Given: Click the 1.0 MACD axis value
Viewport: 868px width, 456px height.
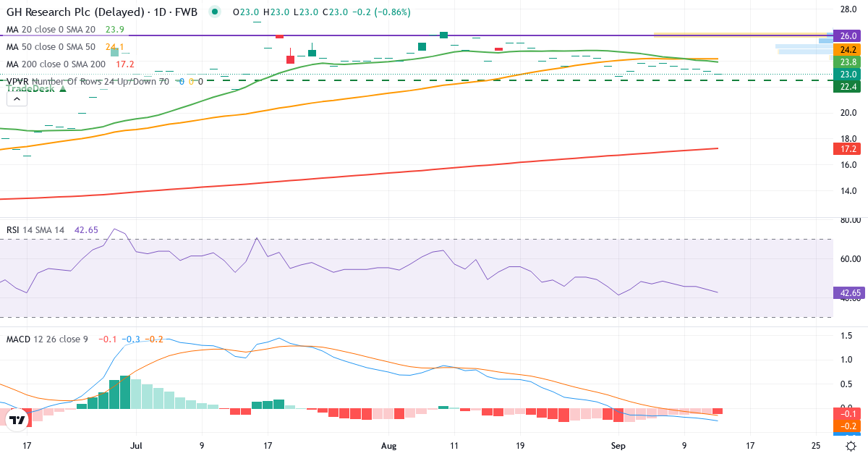Looking at the screenshot, I should pyautogui.click(x=846, y=360).
